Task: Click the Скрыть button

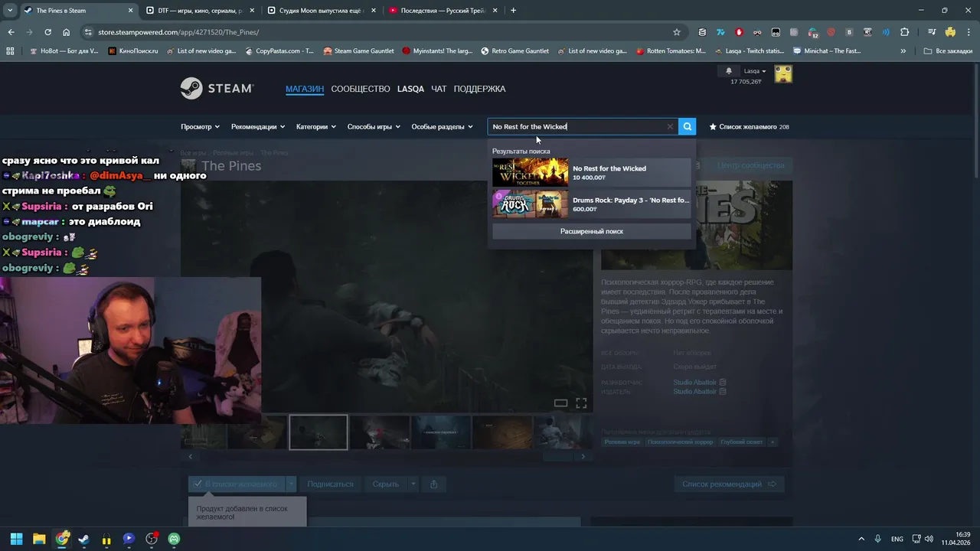Action: pyautogui.click(x=385, y=484)
